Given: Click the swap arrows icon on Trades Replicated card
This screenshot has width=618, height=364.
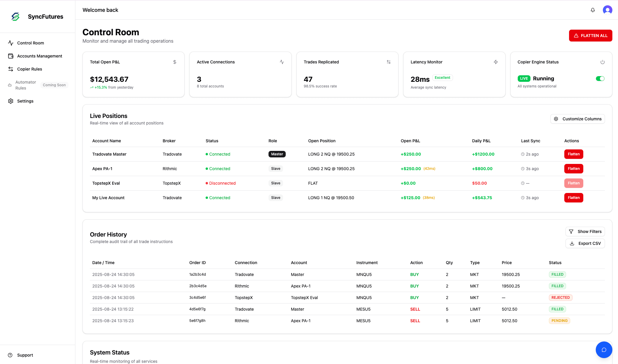Looking at the screenshot, I should [x=389, y=62].
